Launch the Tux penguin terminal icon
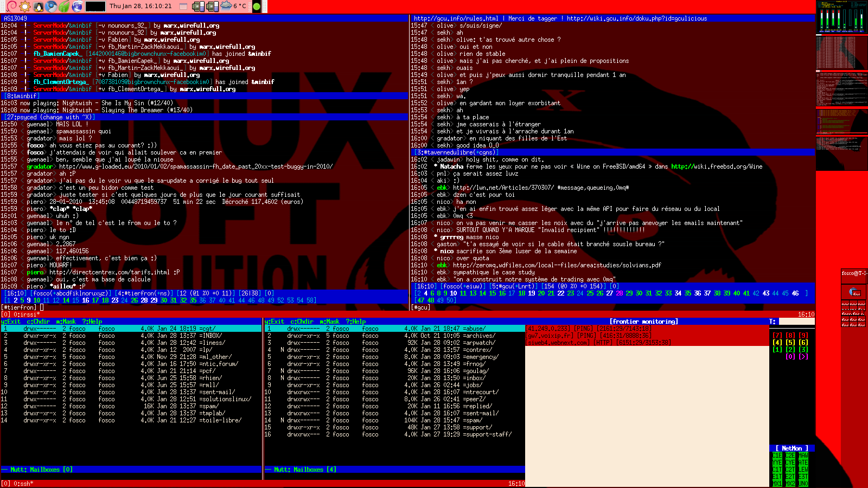 click(x=39, y=7)
